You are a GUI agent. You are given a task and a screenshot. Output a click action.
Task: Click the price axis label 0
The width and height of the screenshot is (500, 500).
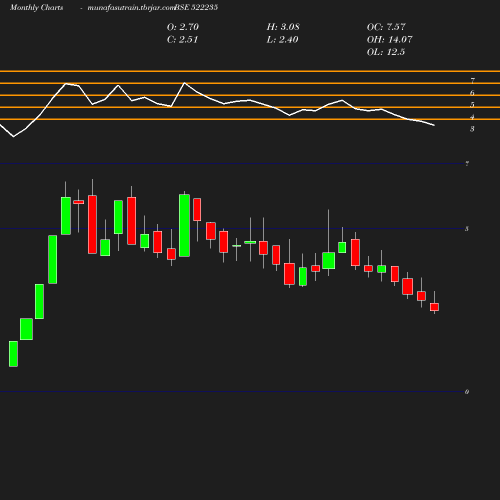(467, 392)
